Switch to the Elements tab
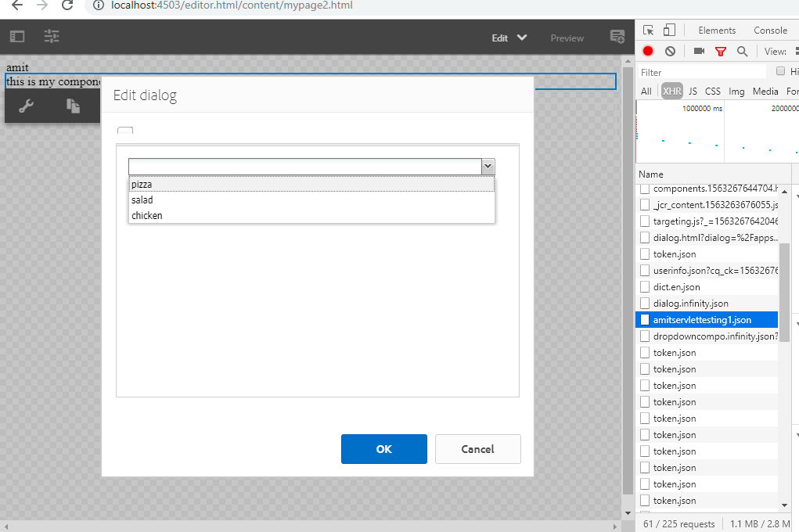799x532 pixels. pos(717,31)
